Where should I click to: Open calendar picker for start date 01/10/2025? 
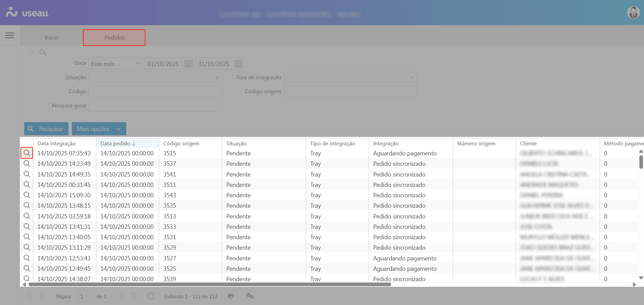tap(188, 63)
